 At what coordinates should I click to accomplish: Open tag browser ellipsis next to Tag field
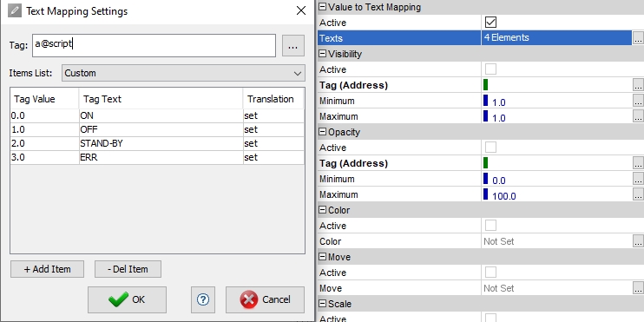pyautogui.click(x=292, y=46)
